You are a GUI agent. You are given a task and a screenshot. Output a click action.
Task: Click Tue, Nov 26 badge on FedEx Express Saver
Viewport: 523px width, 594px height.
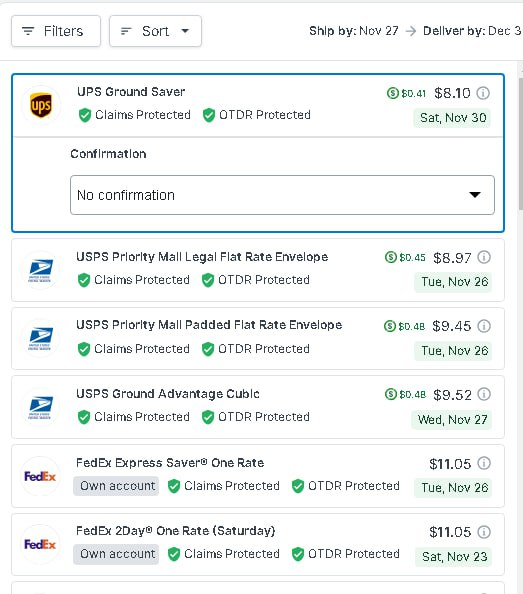click(x=453, y=488)
